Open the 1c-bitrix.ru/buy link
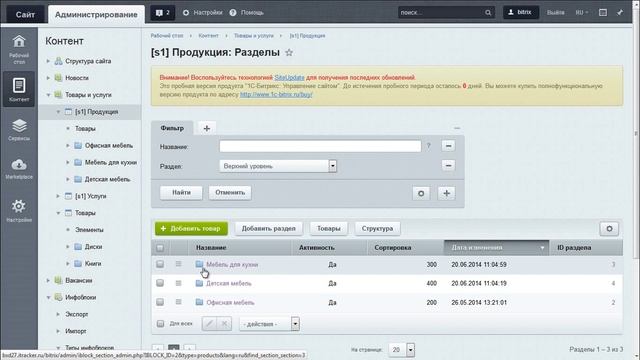 click(x=276, y=94)
